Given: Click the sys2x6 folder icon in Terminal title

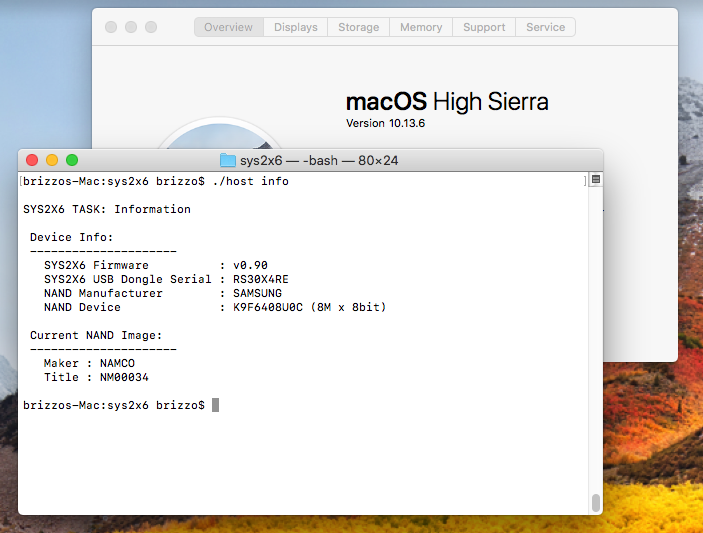Looking at the screenshot, I should pyautogui.click(x=228, y=160).
